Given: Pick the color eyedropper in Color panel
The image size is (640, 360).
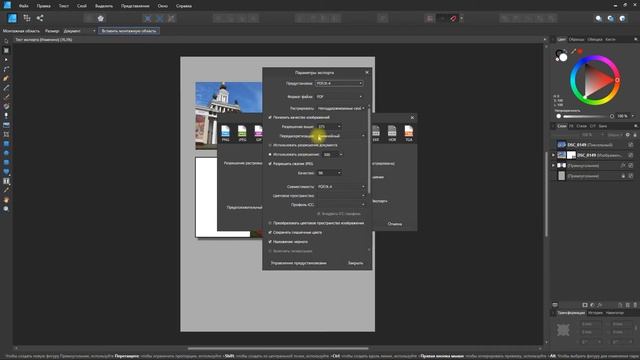Looking at the screenshot, I should (573, 51).
